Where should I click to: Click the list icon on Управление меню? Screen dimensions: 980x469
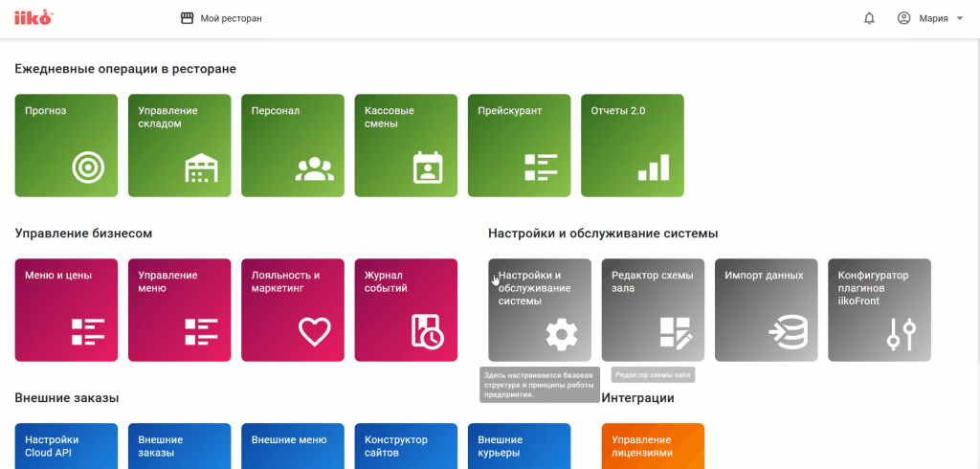[201, 331]
